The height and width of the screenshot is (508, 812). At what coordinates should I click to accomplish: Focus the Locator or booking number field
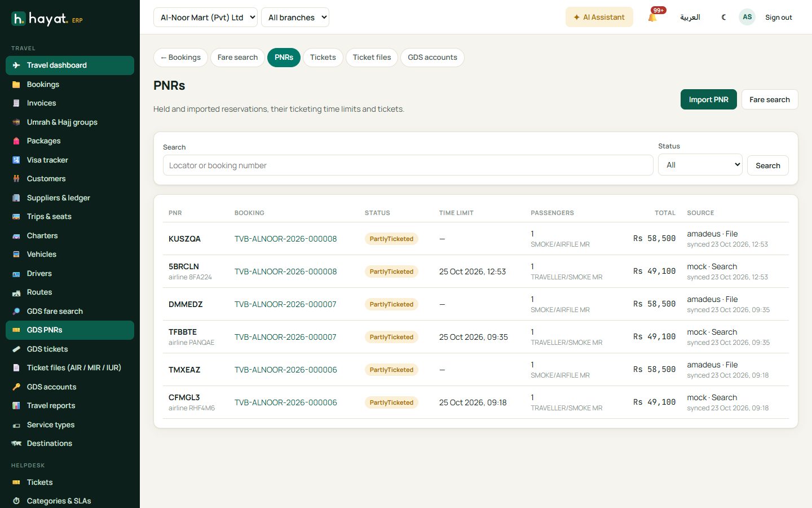(x=408, y=165)
